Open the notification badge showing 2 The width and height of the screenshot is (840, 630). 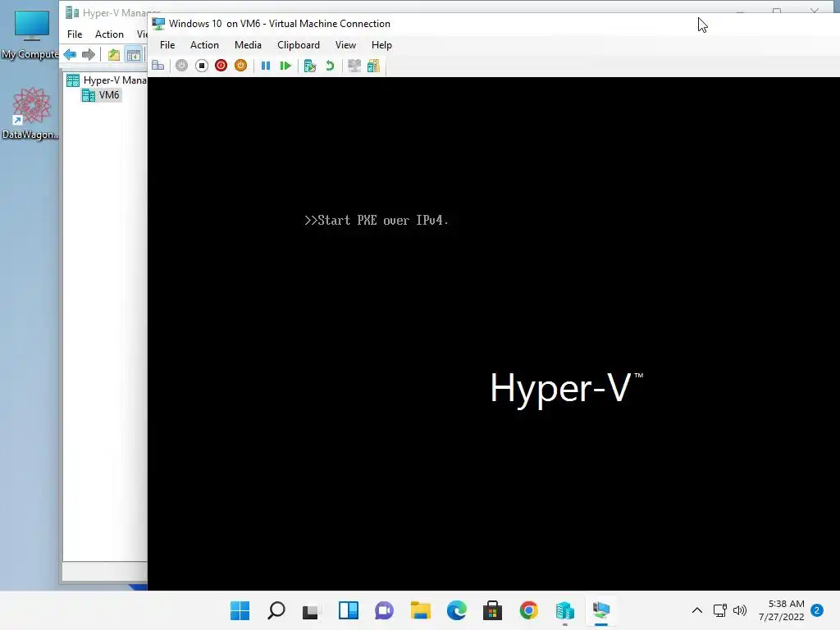[x=817, y=610]
